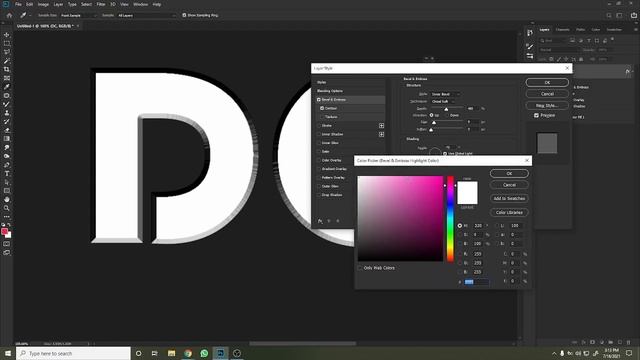Toggle Show Sampling Ring checkbox

pos(184,15)
